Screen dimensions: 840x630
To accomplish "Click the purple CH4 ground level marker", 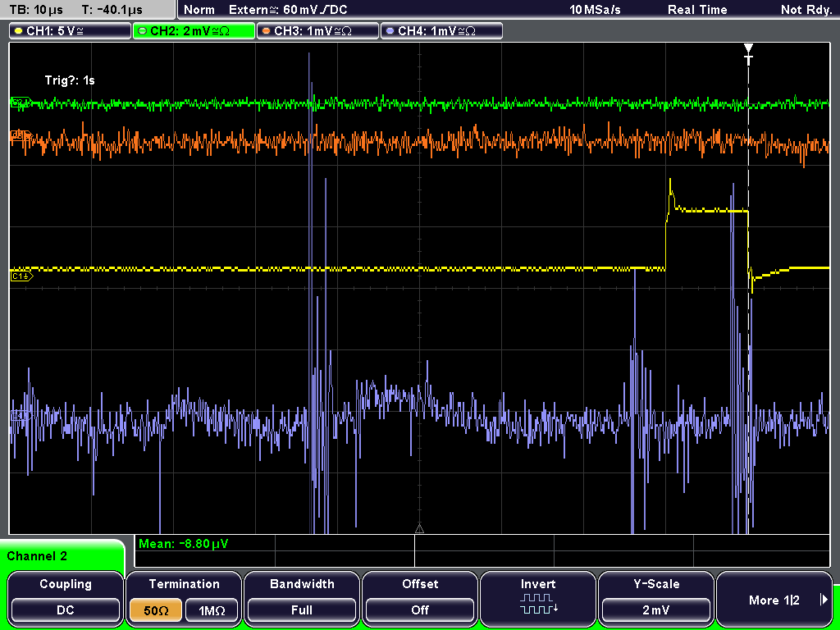I will [20, 415].
